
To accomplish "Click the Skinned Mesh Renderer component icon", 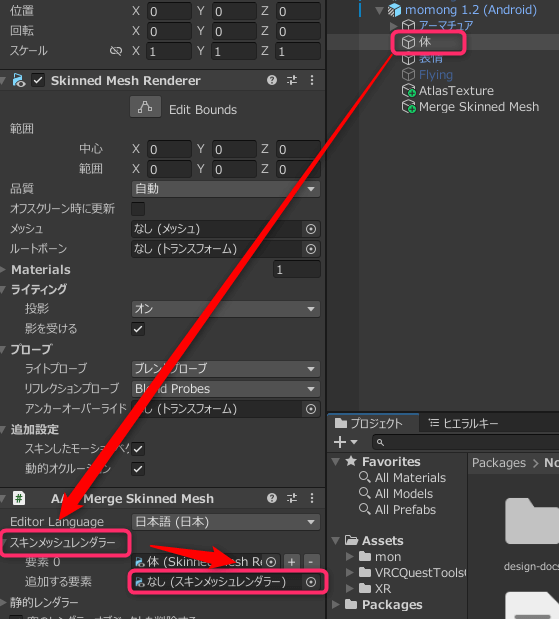I will (x=19, y=80).
